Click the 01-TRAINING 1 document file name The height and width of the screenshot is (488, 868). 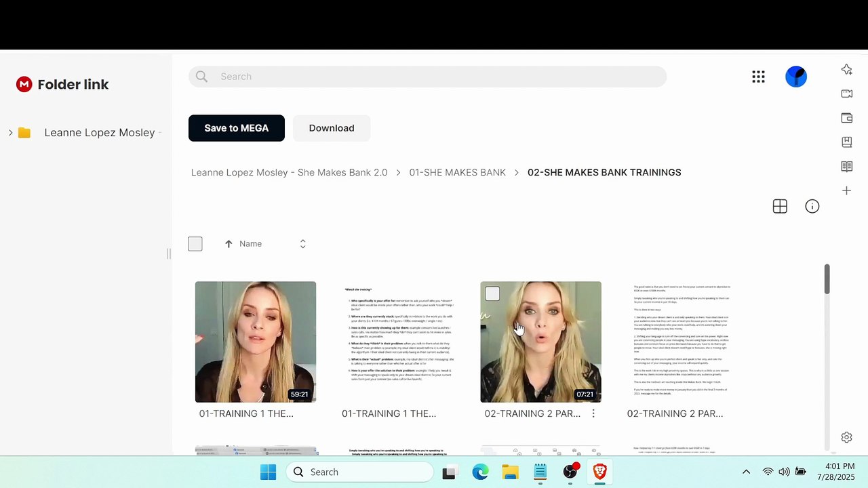coord(389,413)
